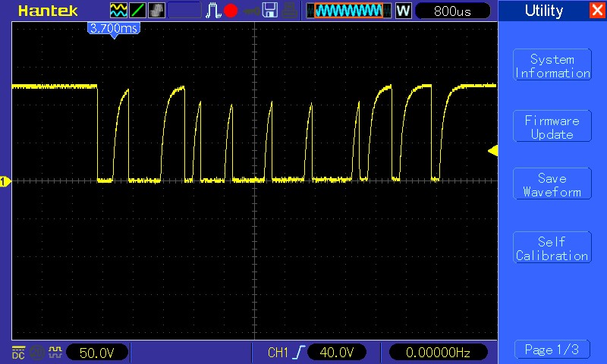Image resolution: width=607 pixels, height=364 pixels.
Task: Click the yellow waveform display mode icon
Action: [118, 11]
